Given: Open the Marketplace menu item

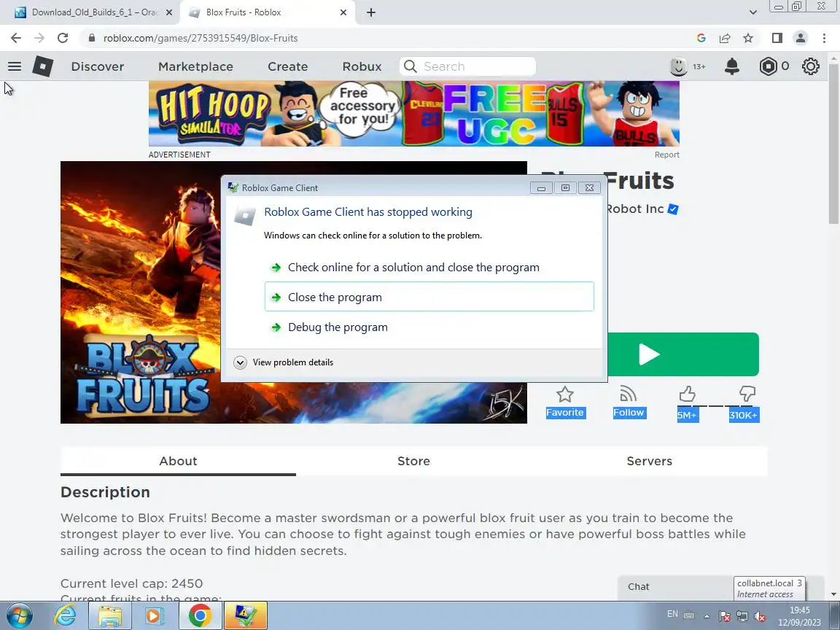Looking at the screenshot, I should tap(195, 66).
